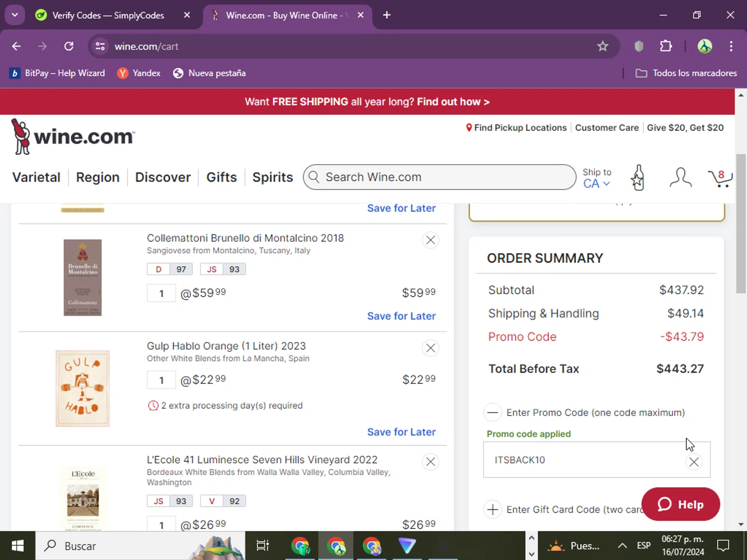Click the wine.com logo
Viewport: 747px width, 560px height.
(x=73, y=136)
